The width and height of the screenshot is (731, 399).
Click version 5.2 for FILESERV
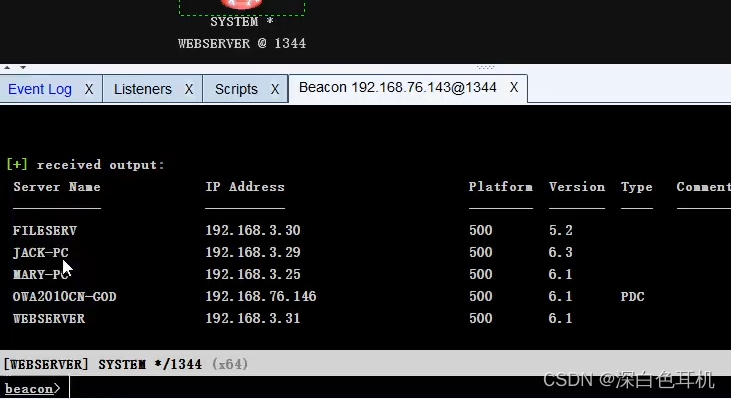[560, 230]
